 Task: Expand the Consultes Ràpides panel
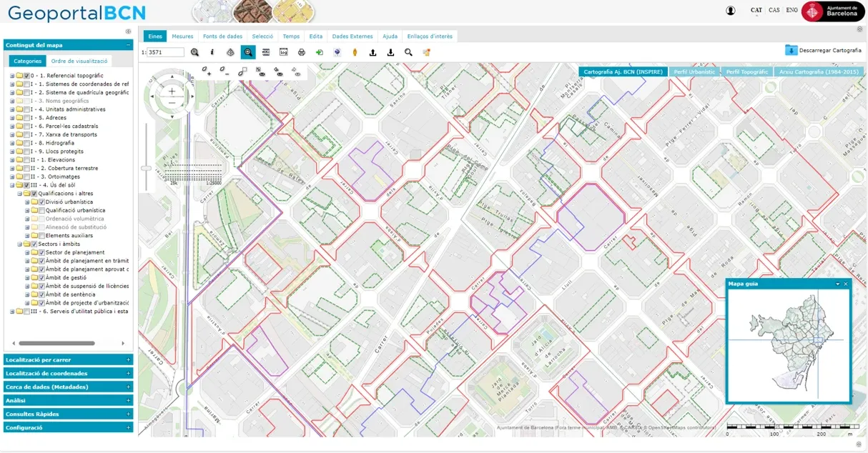(68, 414)
